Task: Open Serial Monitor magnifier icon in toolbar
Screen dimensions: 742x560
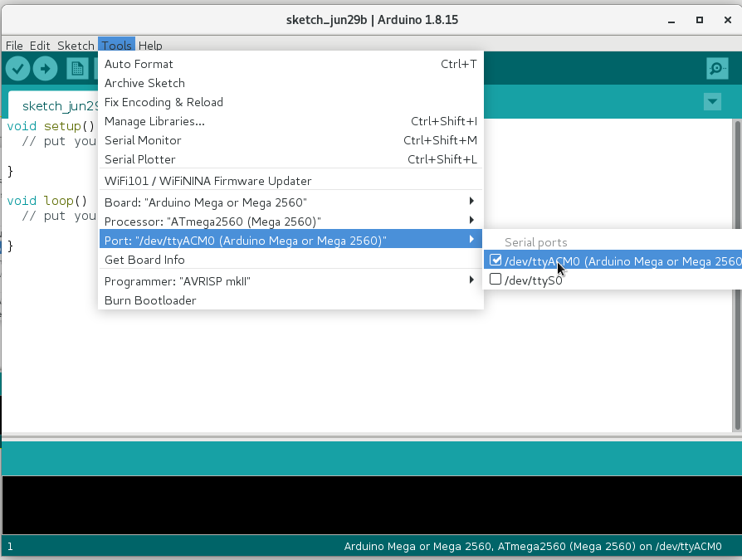Action: [x=716, y=69]
